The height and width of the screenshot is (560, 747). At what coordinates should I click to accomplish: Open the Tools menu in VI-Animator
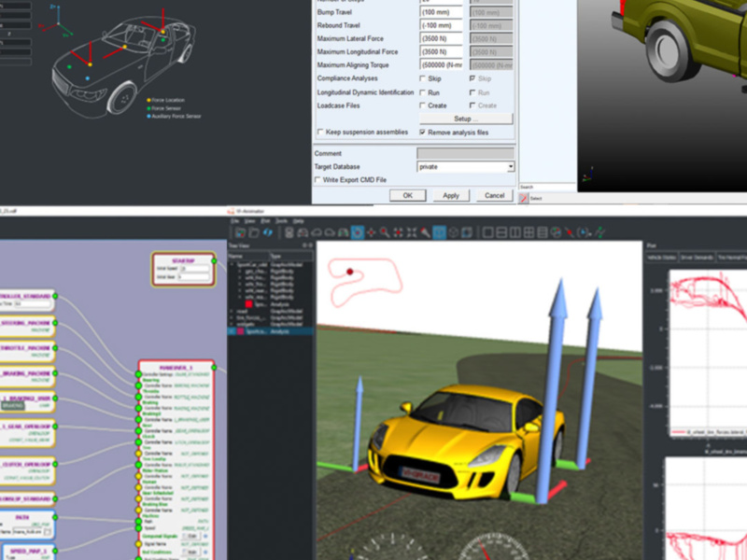283,221
